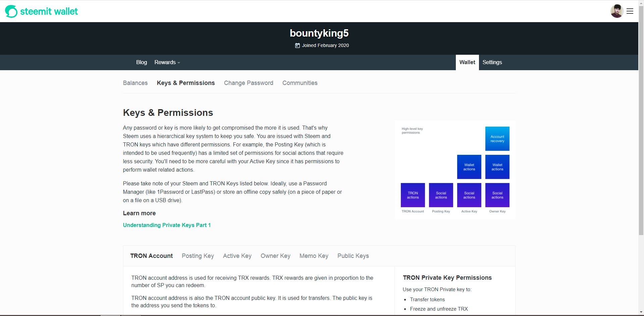Expand the Rewards dropdown

[167, 62]
